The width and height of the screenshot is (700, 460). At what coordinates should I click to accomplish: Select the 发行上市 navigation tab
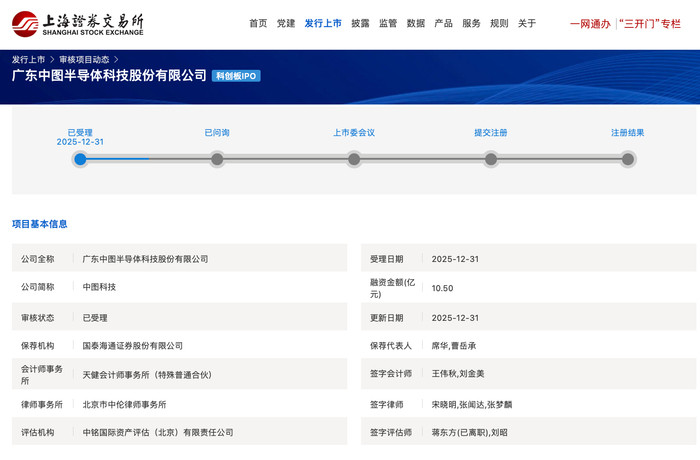323,23
